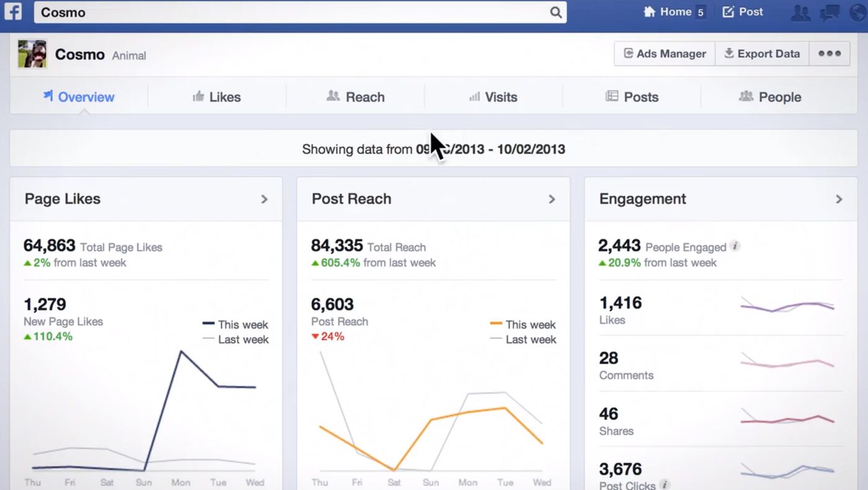Click the 605.4% from last week text

374,262
